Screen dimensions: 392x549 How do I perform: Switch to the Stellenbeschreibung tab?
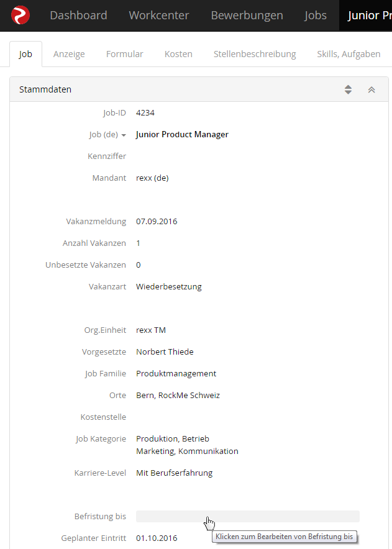pyautogui.click(x=255, y=54)
